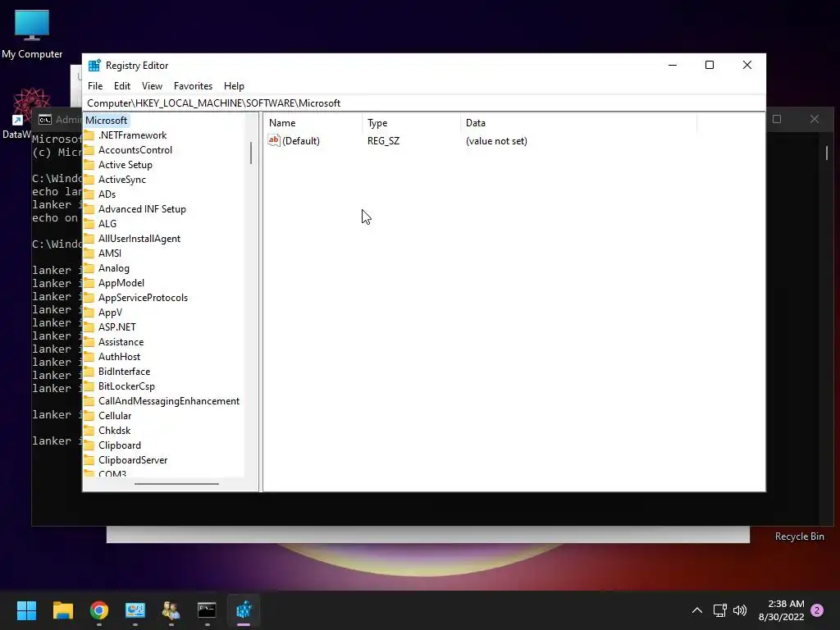Select the AppV key label
The height and width of the screenshot is (630, 840).
pos(110,313)
